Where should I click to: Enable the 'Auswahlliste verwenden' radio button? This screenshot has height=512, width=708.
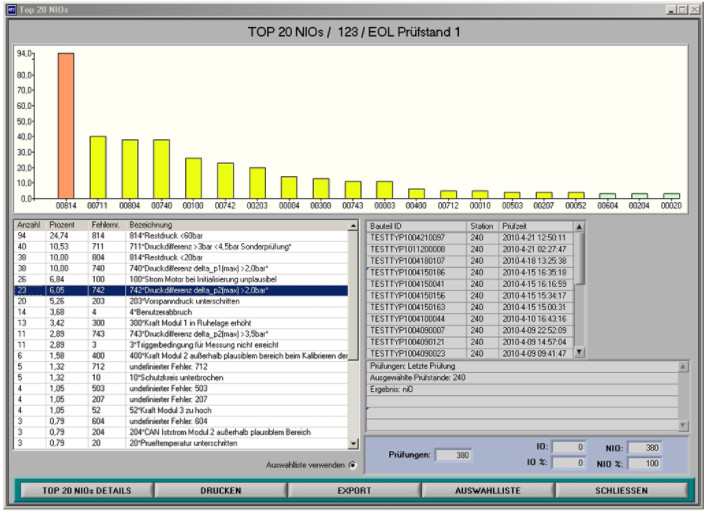pos(353,465)
